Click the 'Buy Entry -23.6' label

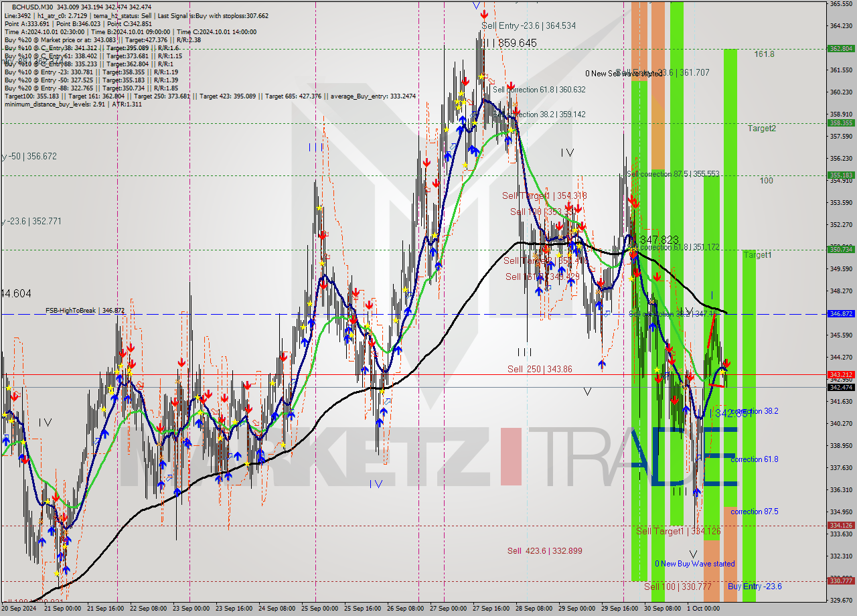(755, 587)
